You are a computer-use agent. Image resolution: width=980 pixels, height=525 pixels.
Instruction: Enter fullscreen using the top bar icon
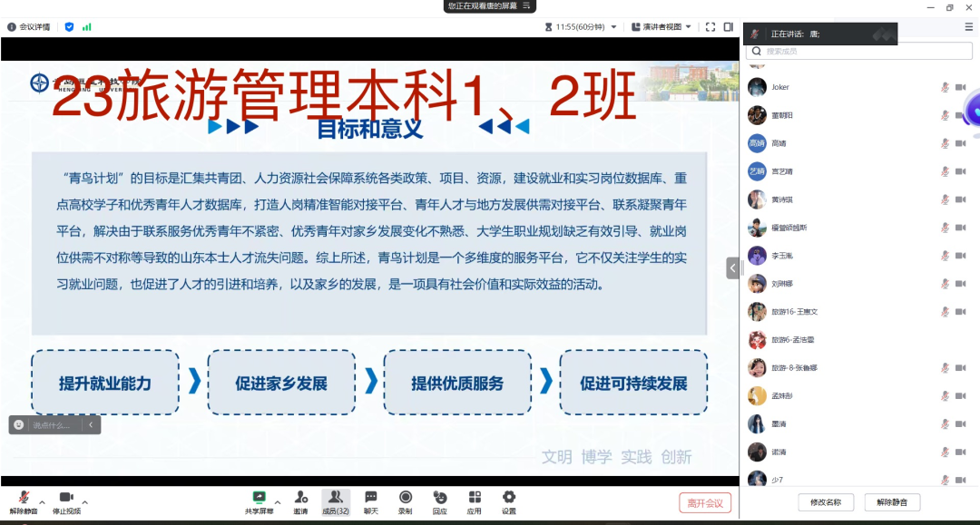[x=710, y=27]
